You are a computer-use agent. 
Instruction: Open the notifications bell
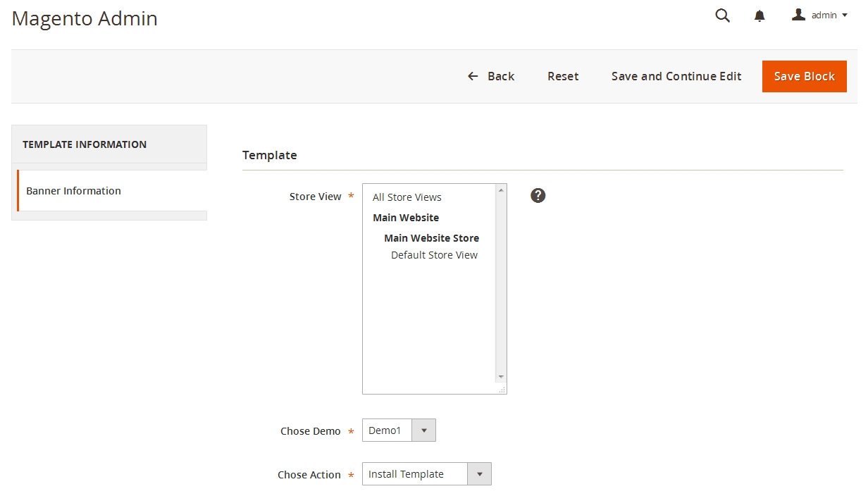[x=759, y=16]
